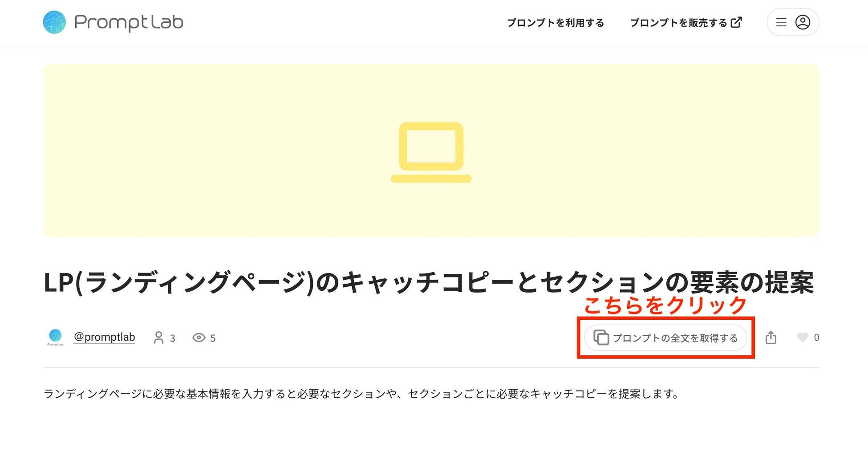
Task: Open the user account avatar icon
Action: tap(803, 22)
